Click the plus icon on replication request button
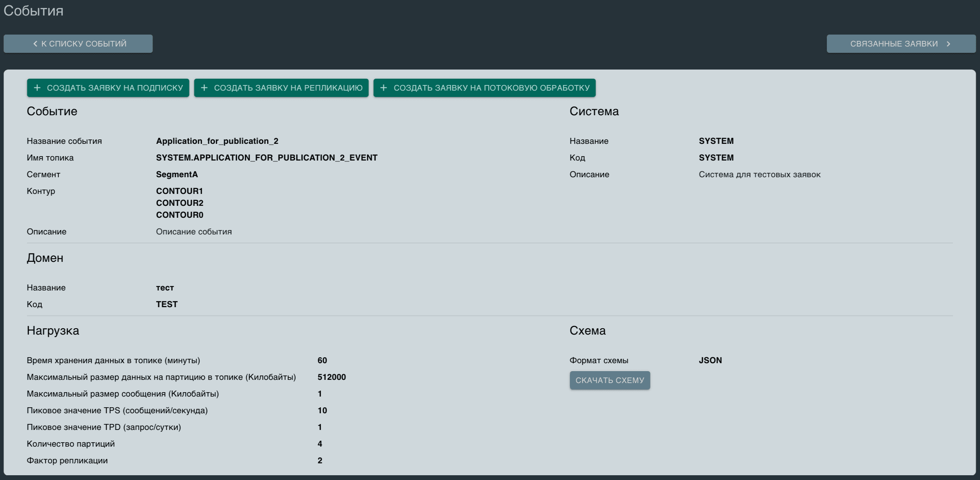 pos(204,88)
